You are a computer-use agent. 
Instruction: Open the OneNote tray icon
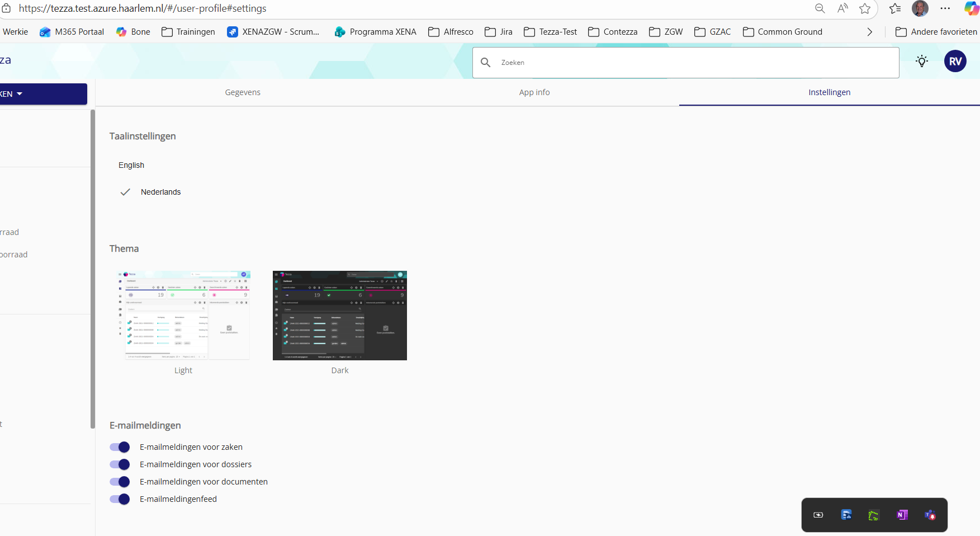point(902,515)
